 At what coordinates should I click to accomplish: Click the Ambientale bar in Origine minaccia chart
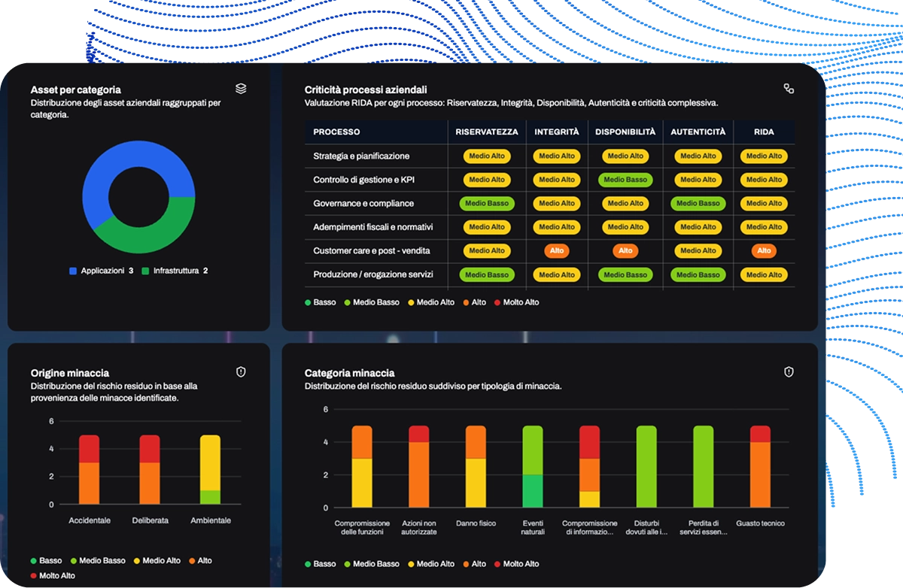click(210, 470)
